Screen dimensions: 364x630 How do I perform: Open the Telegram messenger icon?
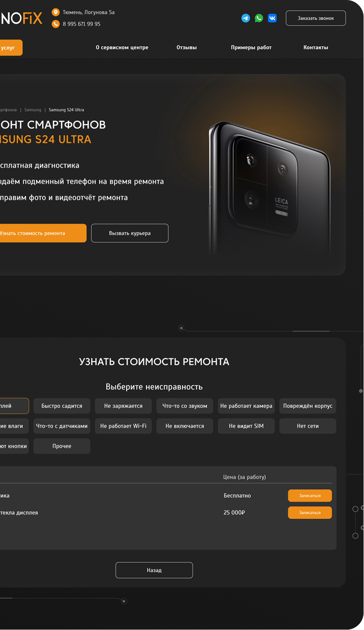click(x=246, y=18)
